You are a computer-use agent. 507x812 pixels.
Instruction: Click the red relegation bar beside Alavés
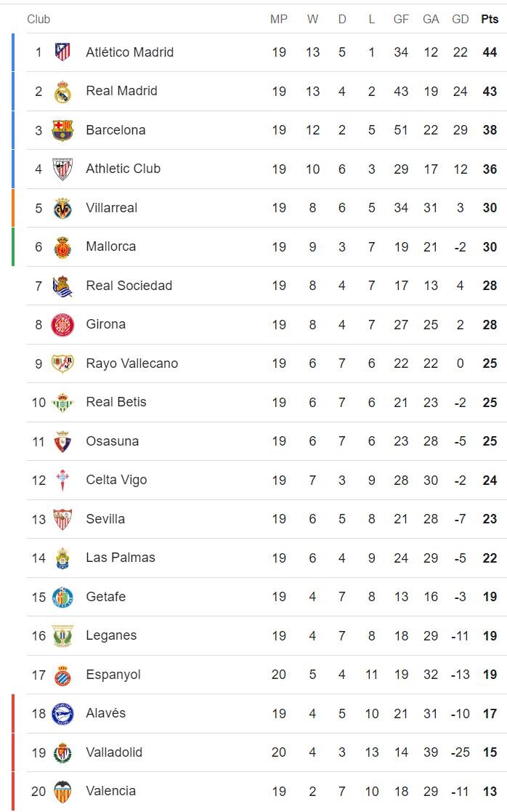tap(12, 713)
